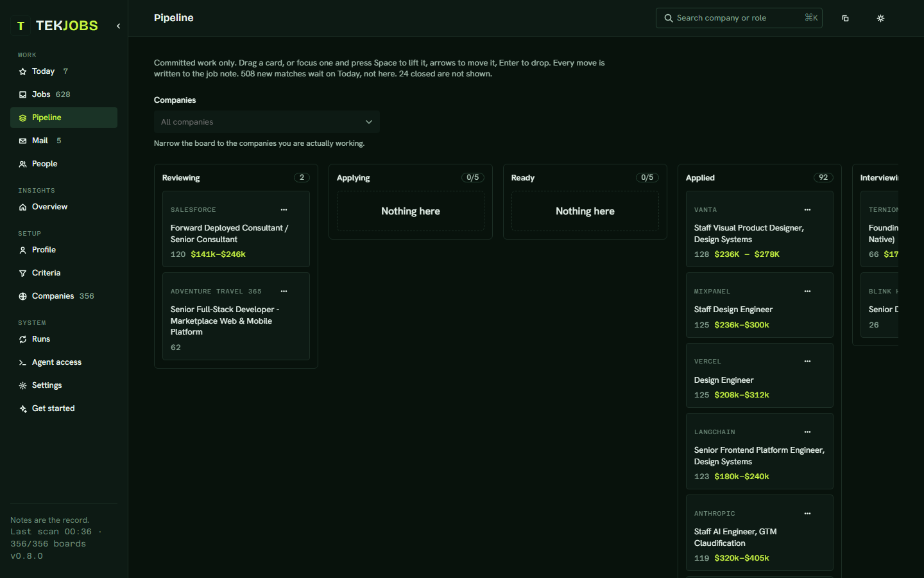This screenshot has height=578, width=924.
Task: Open the LangChain card options menu
Action: [x=807, y=432]
